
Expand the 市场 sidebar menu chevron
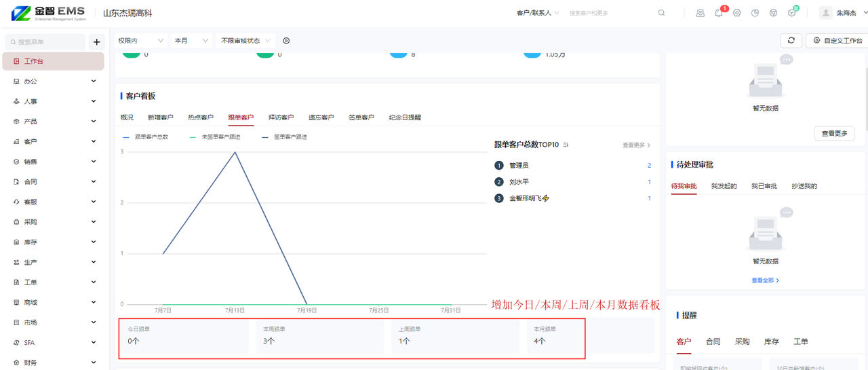[94, 322]
